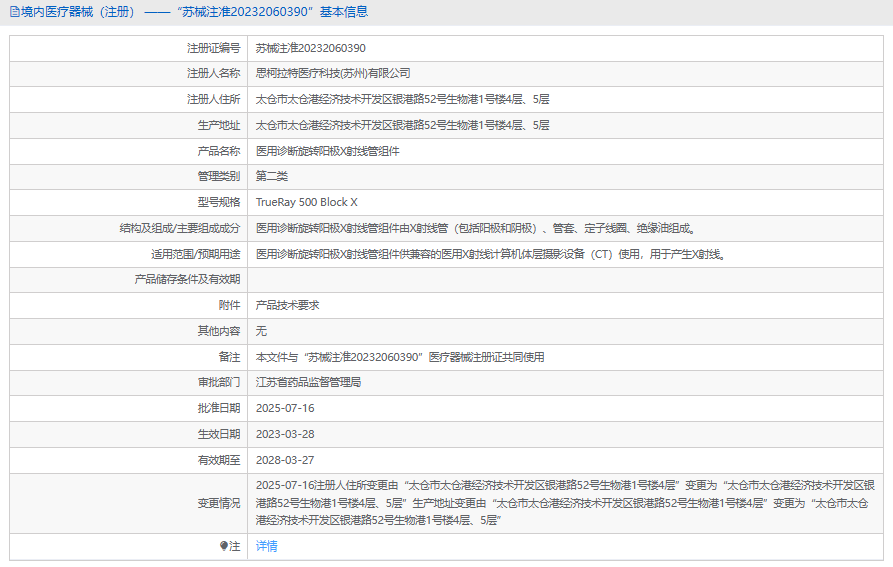Image resolution: width=893 pixels, height=567 pixels.
Task: Click the 型号规格 label
Action: coord(219,202)
